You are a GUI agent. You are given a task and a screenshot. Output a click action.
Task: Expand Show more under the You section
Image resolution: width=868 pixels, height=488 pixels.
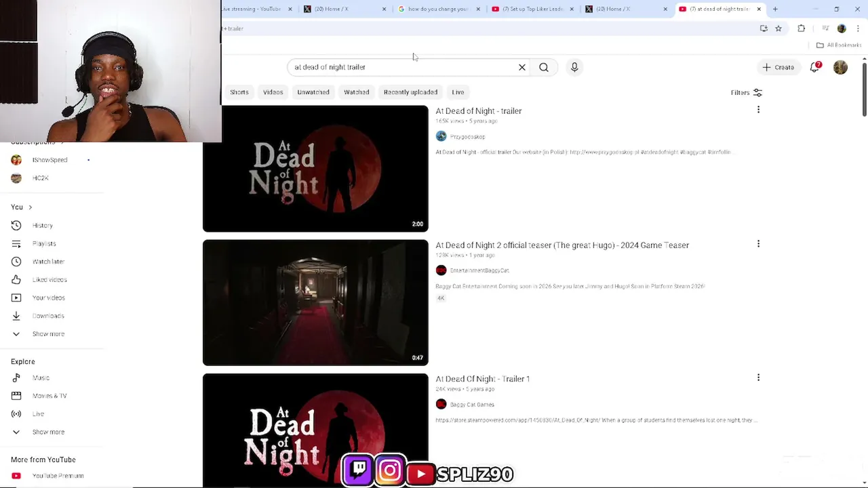pos(48,334)
